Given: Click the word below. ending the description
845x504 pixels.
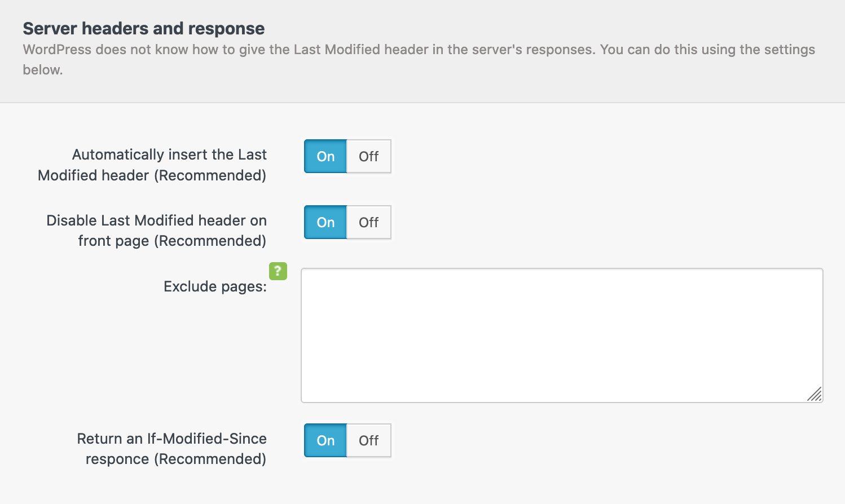Looking at the screenshot, I should (42, 70).
